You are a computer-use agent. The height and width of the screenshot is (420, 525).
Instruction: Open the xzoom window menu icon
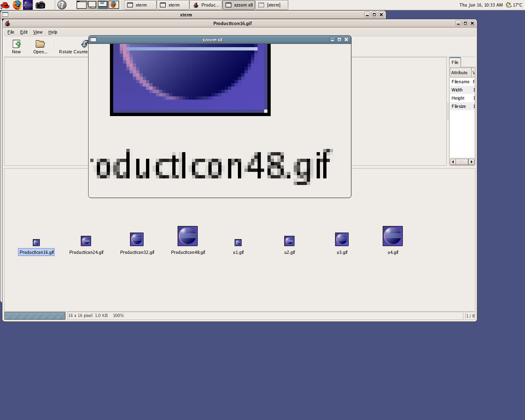coord(93,40)
